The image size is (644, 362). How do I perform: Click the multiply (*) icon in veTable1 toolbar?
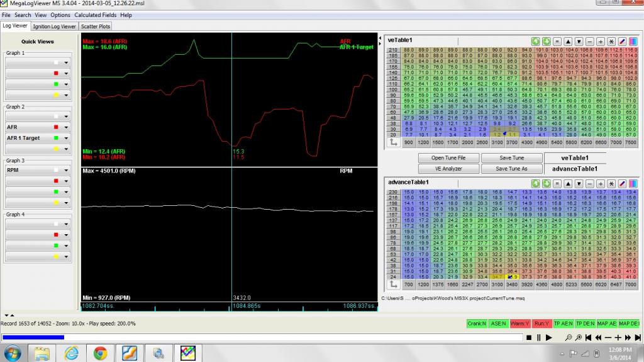tap(611, 41)
